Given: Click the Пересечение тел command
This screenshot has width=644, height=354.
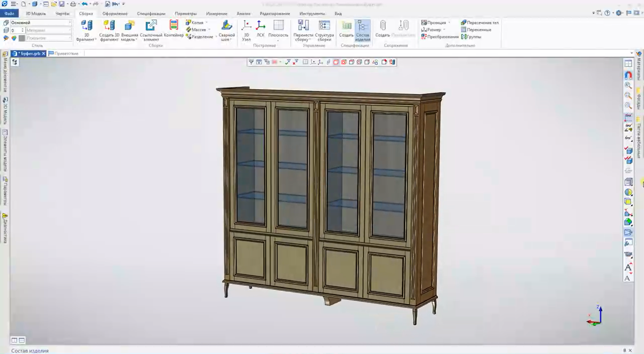Looking at the screenshot, I should [x=480, y=22].
